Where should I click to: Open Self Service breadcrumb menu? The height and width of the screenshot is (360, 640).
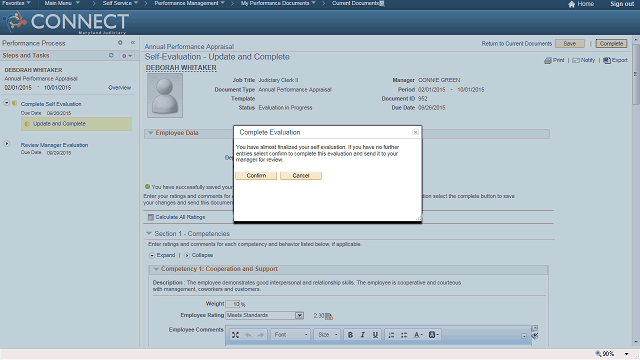tap(120, 3)
